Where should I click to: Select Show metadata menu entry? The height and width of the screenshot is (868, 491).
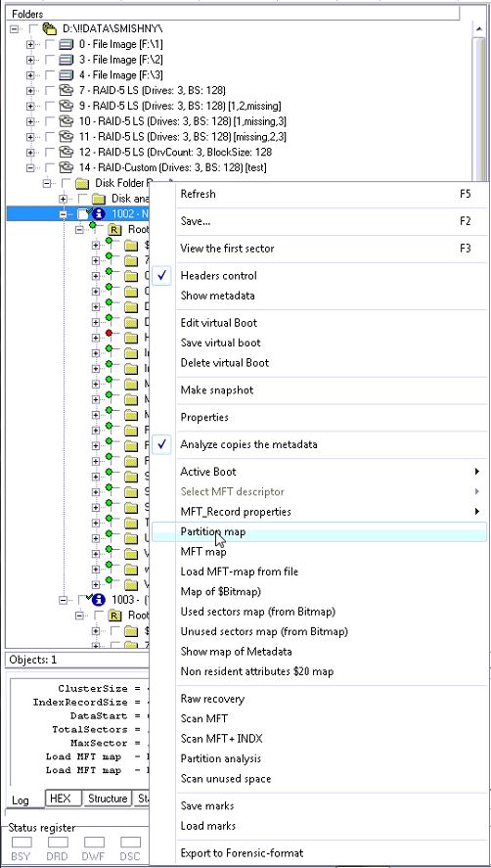pyautogui.click(x=320, y=296)
